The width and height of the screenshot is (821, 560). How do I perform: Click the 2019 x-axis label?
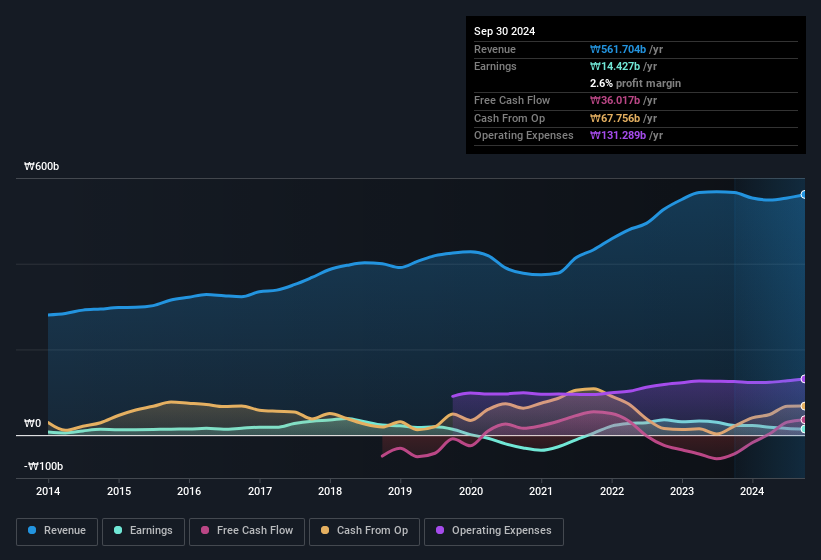(x=400, y=491)
